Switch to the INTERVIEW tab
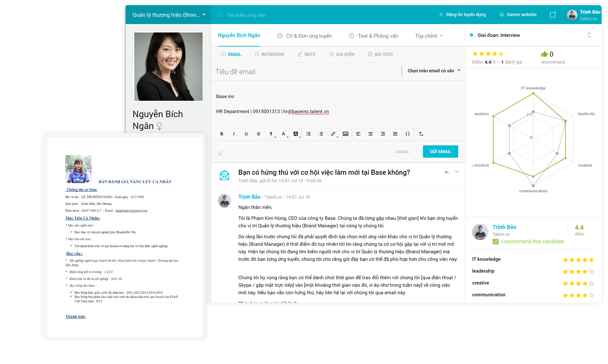Image resolution: width=608 pixels, height=364 pixels. point(269,54)
